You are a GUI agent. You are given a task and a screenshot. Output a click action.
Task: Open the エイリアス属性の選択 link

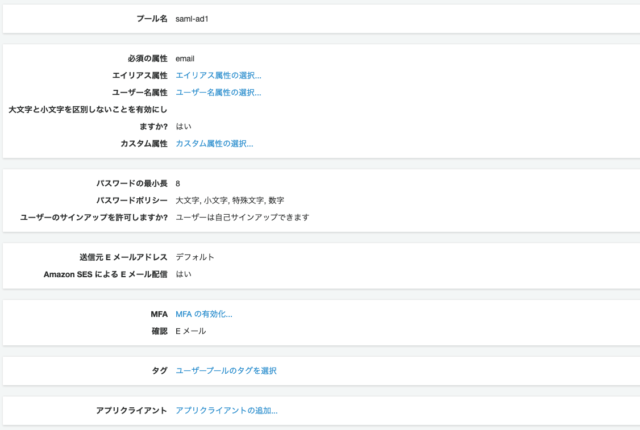tap(218, 75)
